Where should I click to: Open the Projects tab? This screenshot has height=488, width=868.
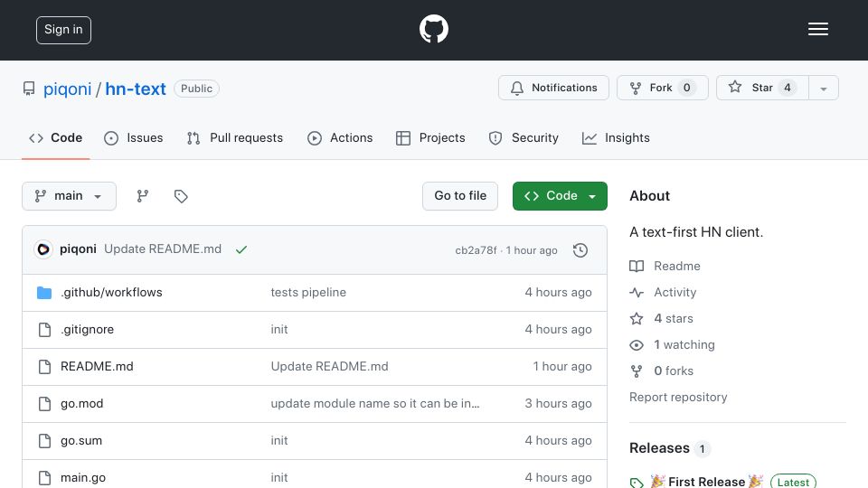click(430, 137)
